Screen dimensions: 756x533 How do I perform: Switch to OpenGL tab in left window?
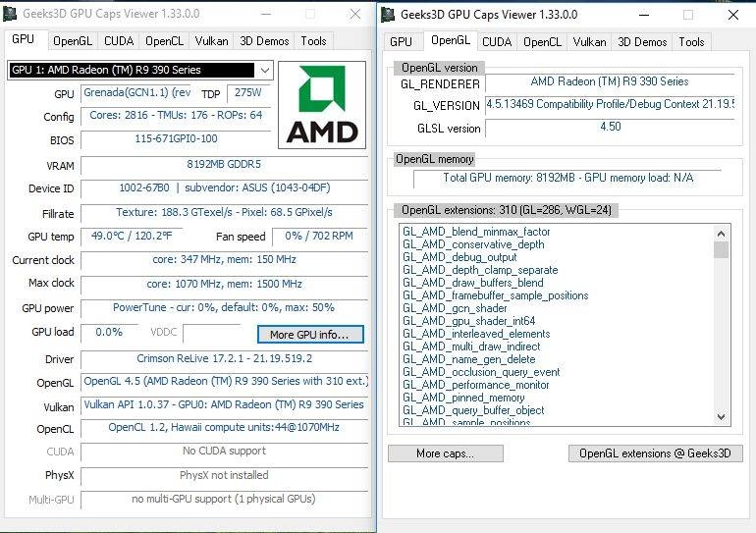point(73,41)
